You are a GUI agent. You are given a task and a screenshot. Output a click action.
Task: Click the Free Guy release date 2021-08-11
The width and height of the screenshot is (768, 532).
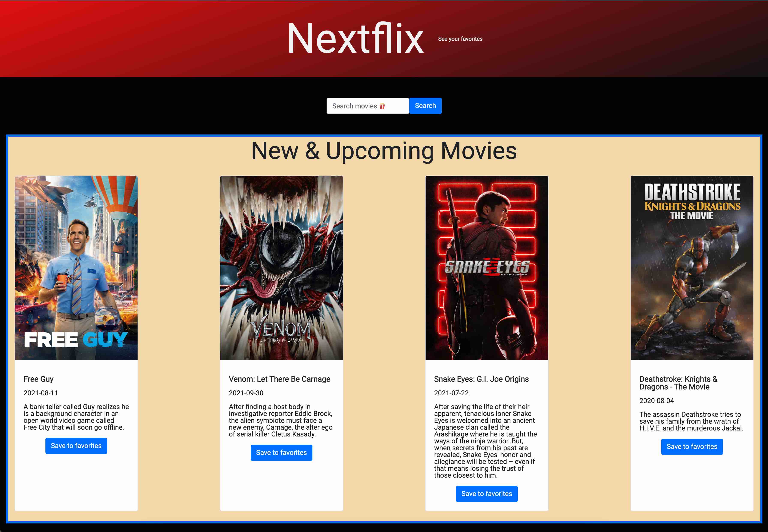point(40,393)
